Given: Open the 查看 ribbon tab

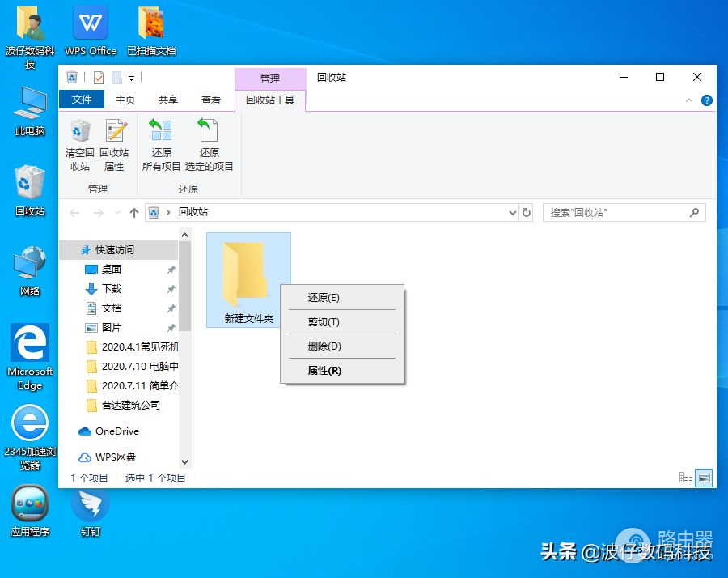Looking at the screenshot, I should [x=211, y=100].
